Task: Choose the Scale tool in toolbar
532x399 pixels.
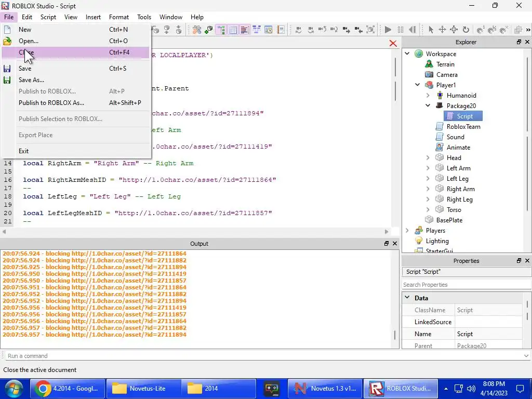Action: 454,30
